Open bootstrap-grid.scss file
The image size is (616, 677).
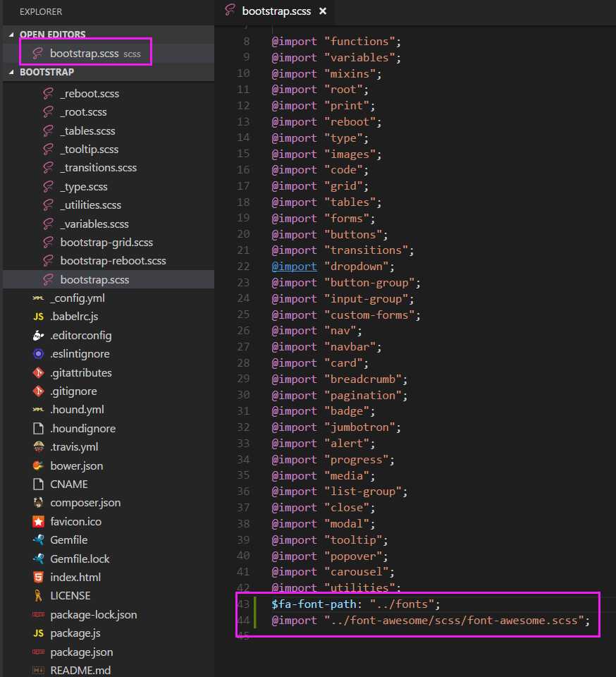point(106,243)
